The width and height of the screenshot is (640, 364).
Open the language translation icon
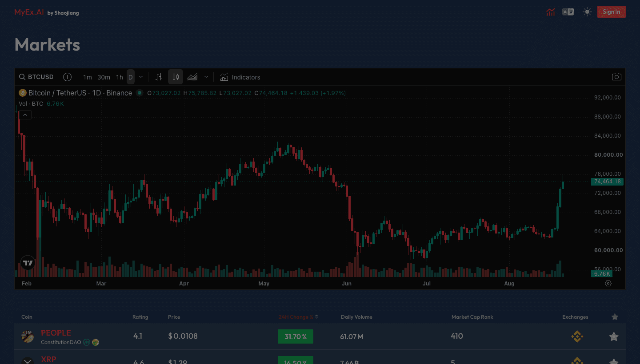[x=568, y=12]
